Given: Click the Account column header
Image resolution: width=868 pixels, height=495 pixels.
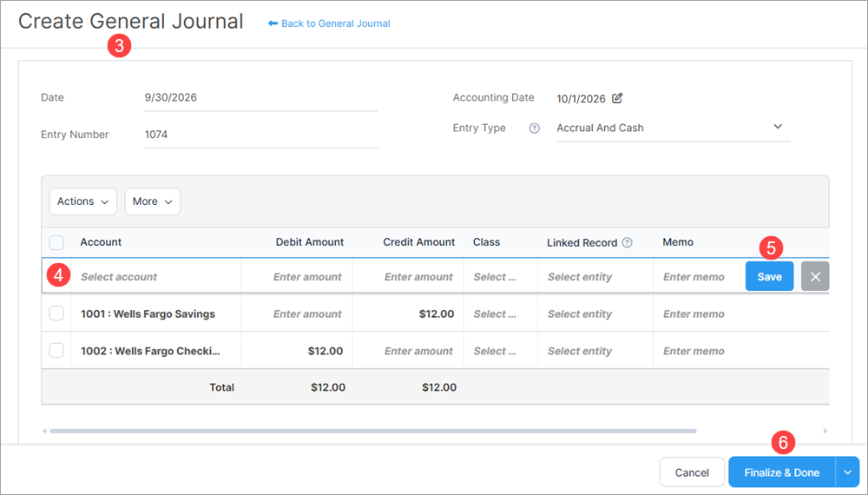Looking at the screenshot, I should coord(101,242).
